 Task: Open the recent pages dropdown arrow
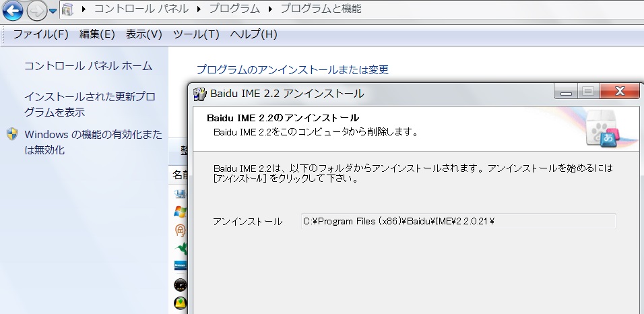click(53, 11)
